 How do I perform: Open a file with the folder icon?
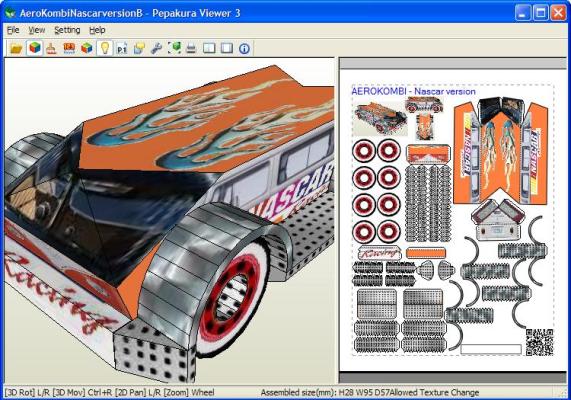(16, 48)
